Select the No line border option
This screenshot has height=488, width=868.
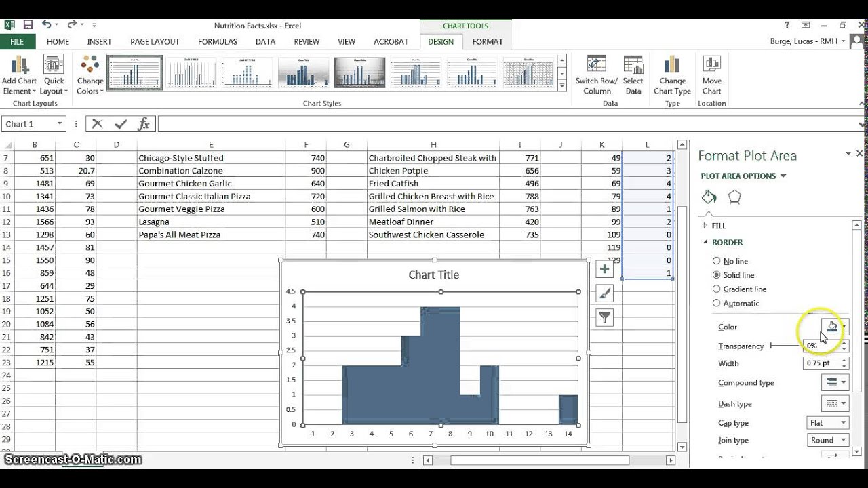coord(716,261)
